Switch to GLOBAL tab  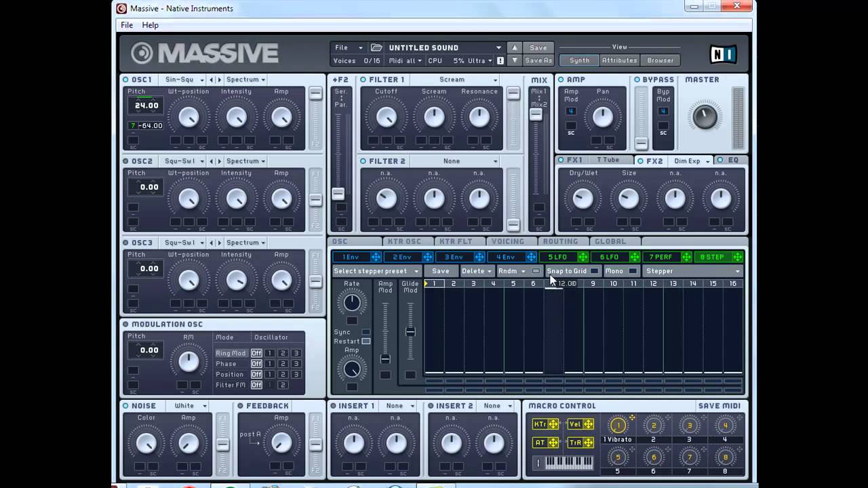(x=610, y=241)
